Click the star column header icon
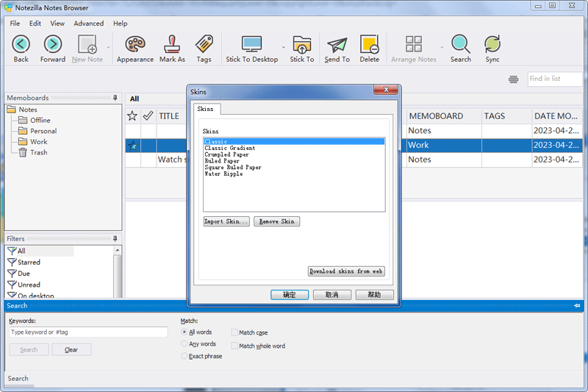Viewport: 588px width, 392px height. 132,116
